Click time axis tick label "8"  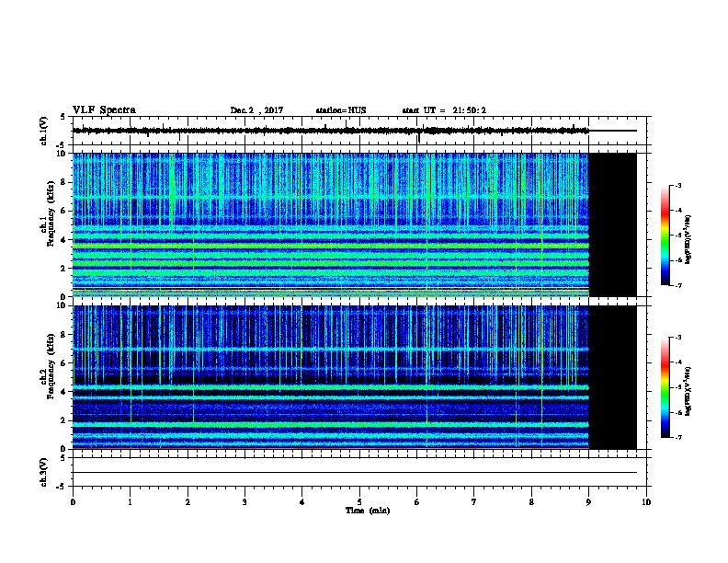[531, 502]
